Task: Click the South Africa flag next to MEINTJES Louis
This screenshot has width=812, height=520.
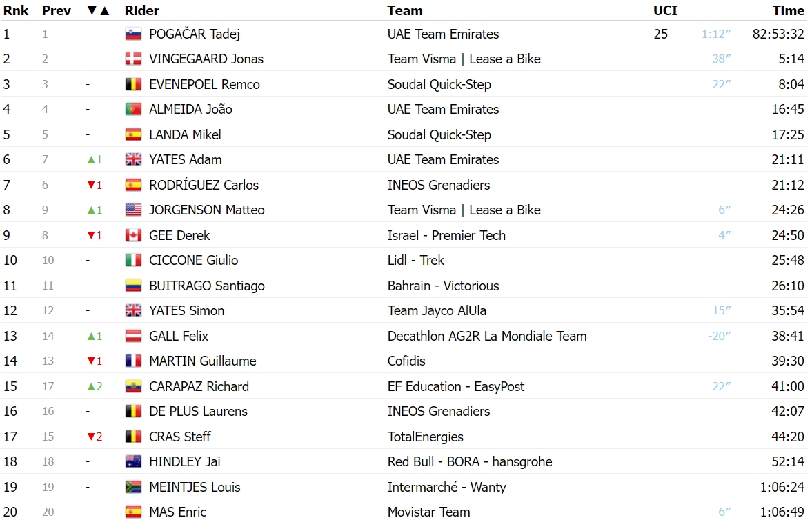Action: click(134, 487)
